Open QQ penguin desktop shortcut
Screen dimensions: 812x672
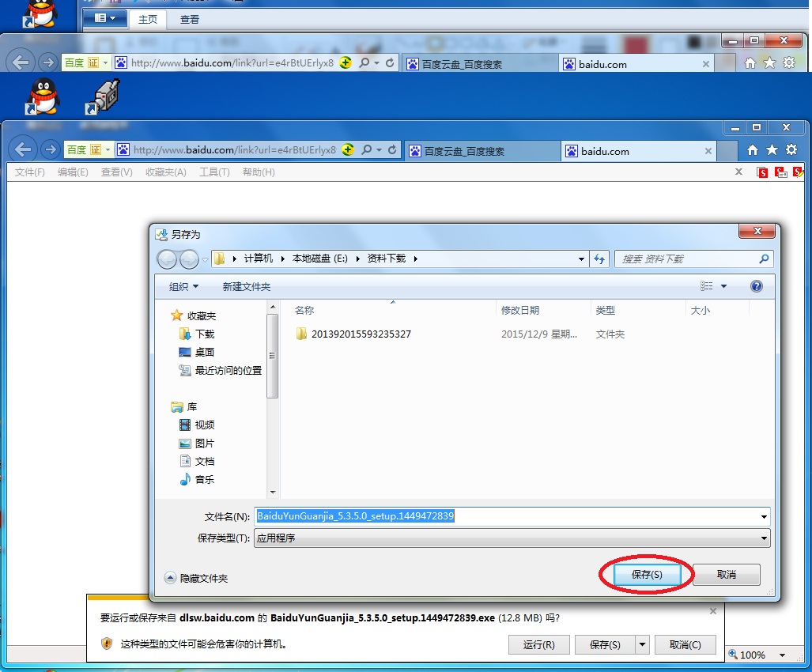pyautogui.click(x=43, y=96)
